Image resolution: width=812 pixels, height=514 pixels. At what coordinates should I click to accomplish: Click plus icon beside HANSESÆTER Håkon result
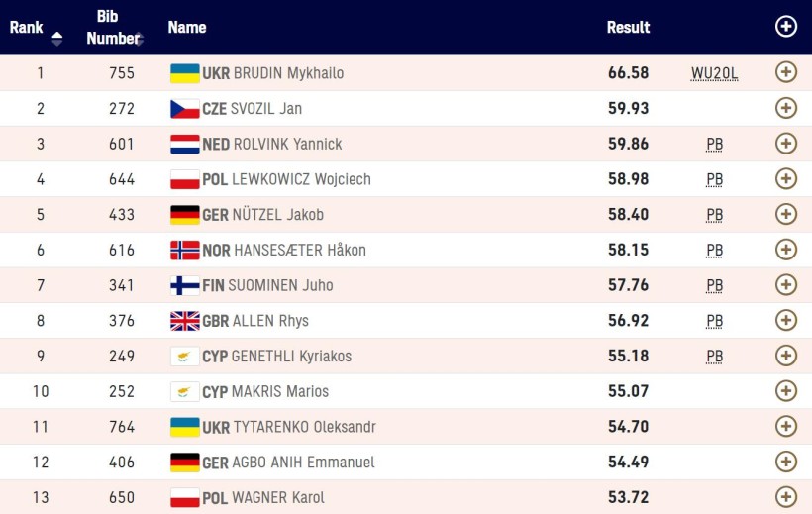click(785, 250)
